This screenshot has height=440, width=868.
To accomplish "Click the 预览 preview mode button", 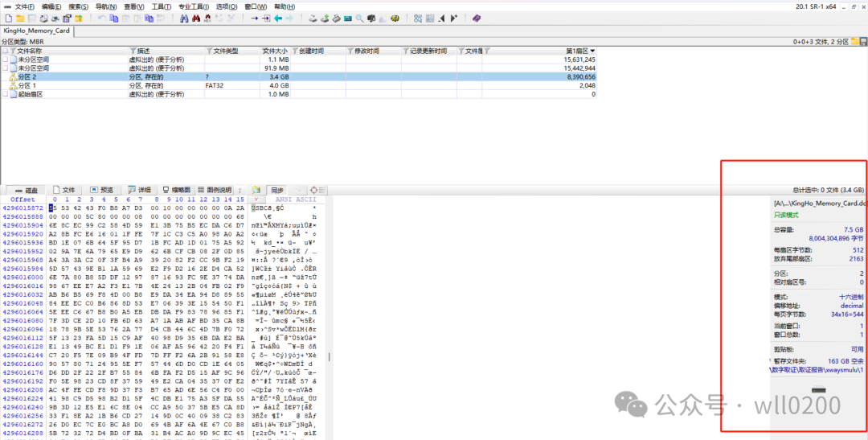I will [x=102, y=190].
